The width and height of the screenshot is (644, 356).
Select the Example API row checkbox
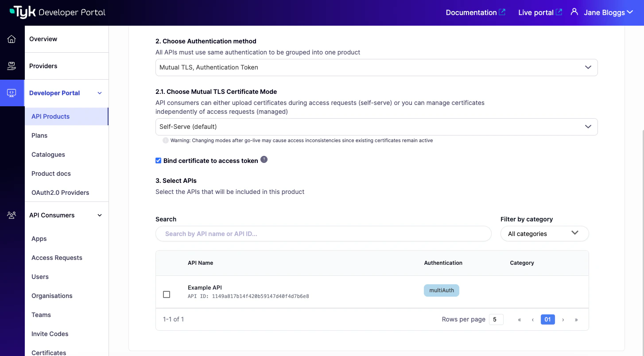pyautogui.click(x=167, y=294)
